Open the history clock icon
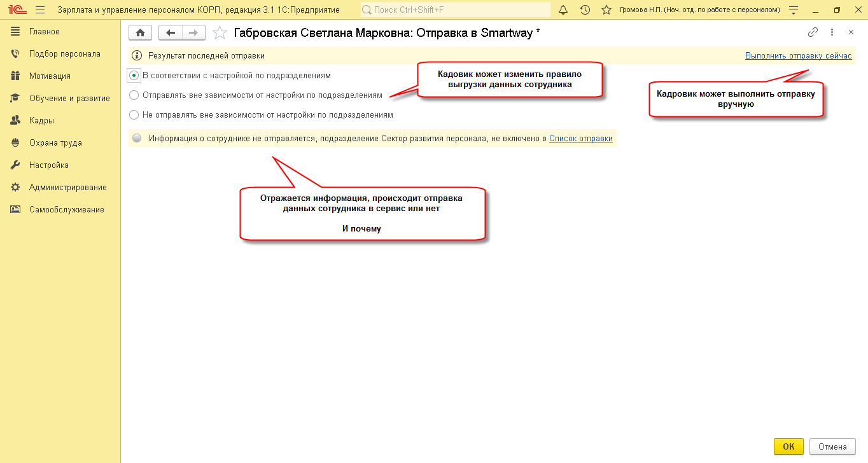Viewport: 868px width, 463px height. click(585, 10)
